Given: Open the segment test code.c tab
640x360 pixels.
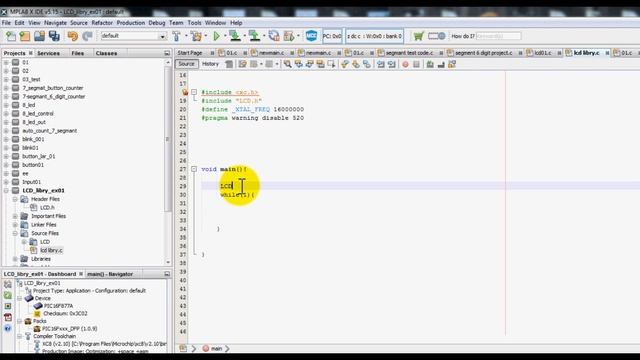Looking at the screenshot, I should click(409, 53).
